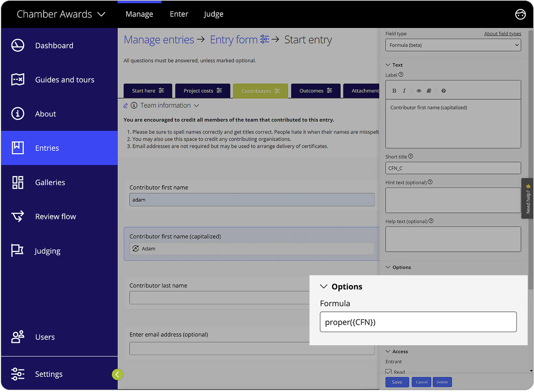
Task: Click the Label help question mark icon
Action: tap(401, 75)
